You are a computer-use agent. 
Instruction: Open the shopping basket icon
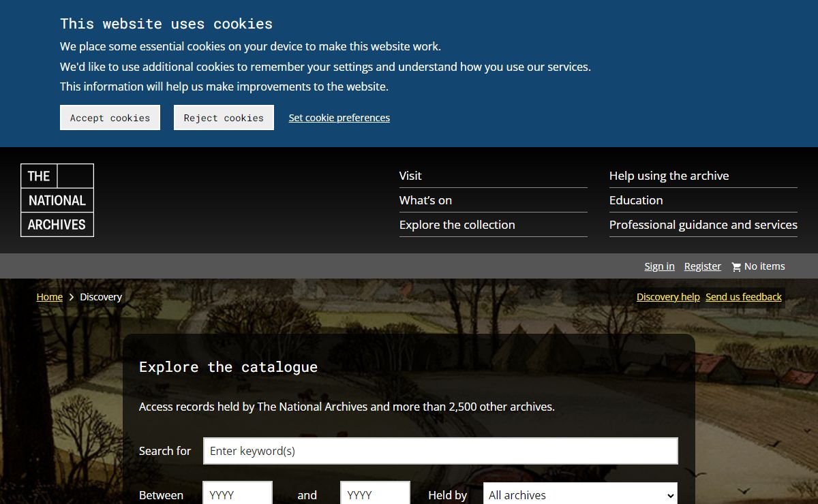(736, 267)
